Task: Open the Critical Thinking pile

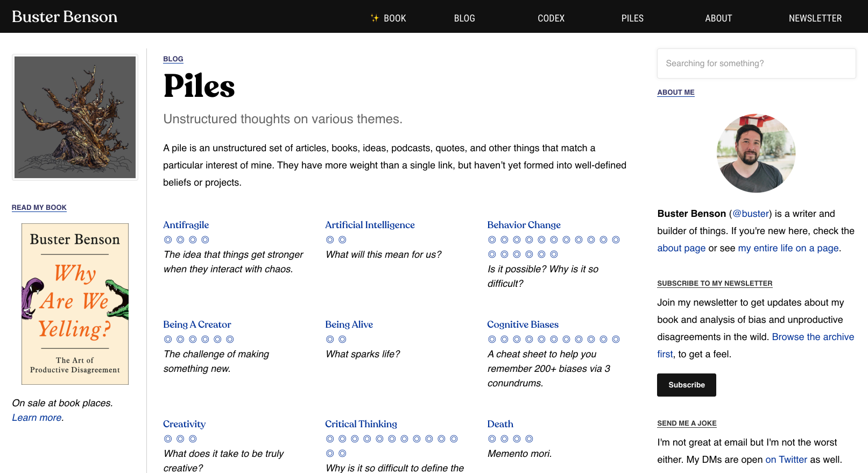Action: 361,424
